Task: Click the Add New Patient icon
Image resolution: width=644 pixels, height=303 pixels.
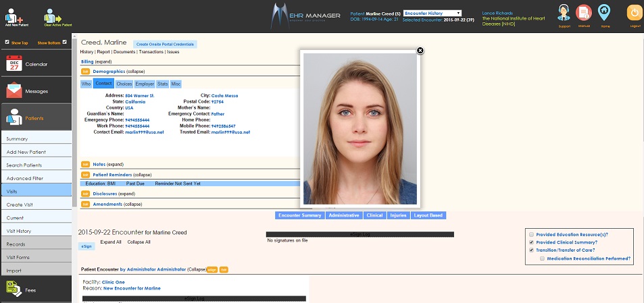Action: point(14,14)
